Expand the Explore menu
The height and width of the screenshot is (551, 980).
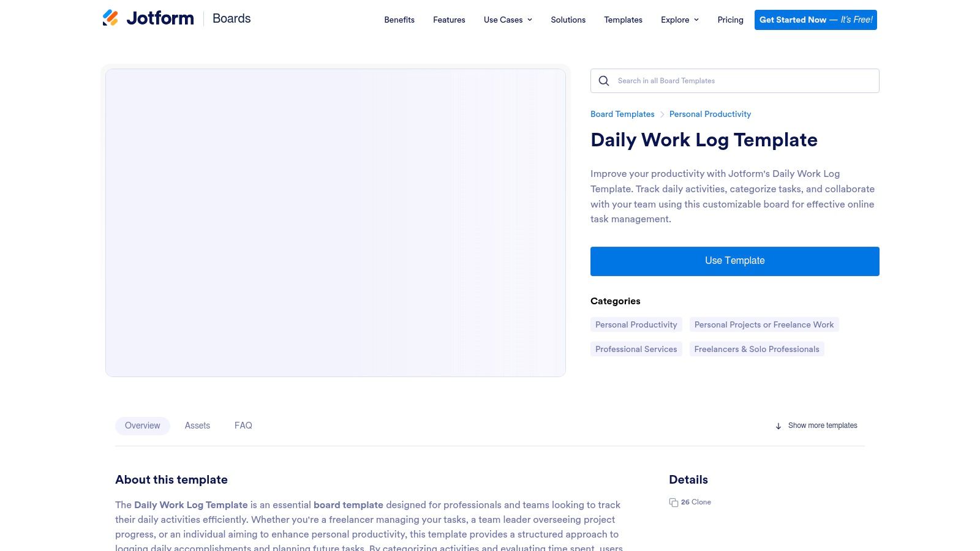[x=679, y=20]
